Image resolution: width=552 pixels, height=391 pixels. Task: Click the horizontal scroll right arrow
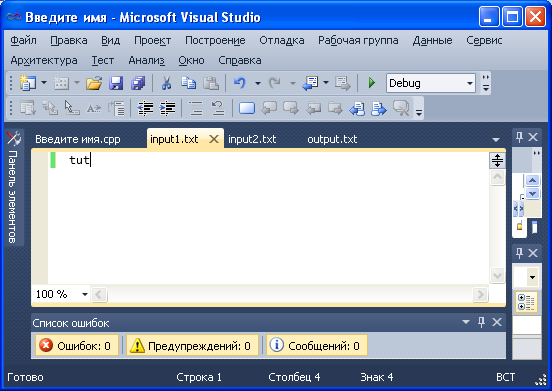pos(480,294)
